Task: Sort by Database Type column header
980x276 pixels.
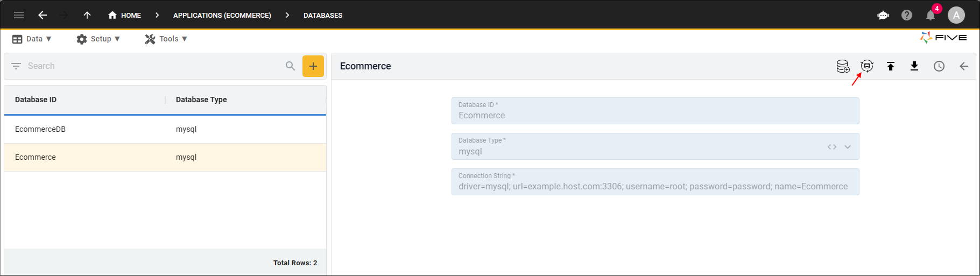Action: [x=201, y=100]
